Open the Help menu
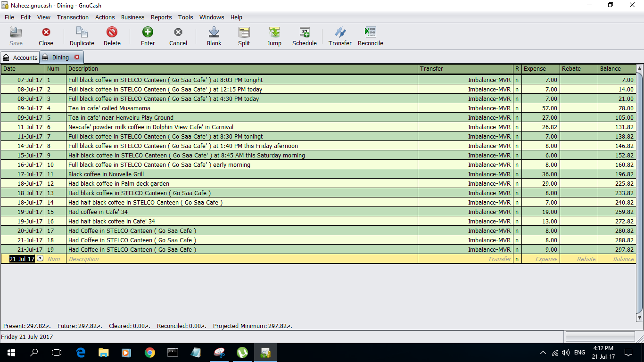Screen dimensions: 644x362 [x=236, y=17]
